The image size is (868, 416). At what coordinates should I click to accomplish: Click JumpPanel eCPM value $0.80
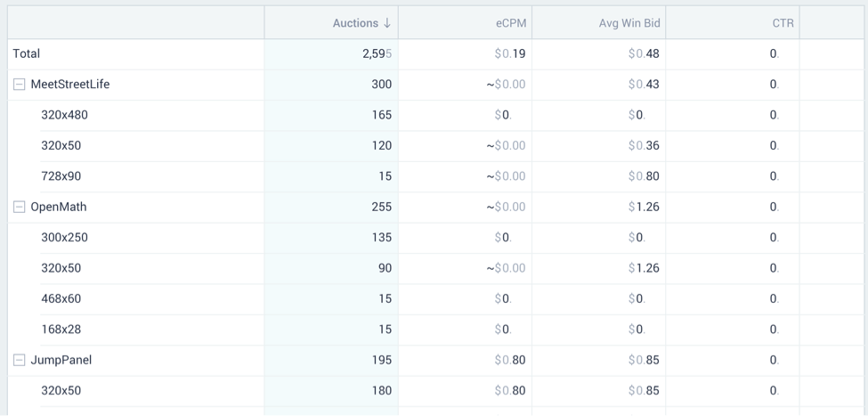pos(510,360)
